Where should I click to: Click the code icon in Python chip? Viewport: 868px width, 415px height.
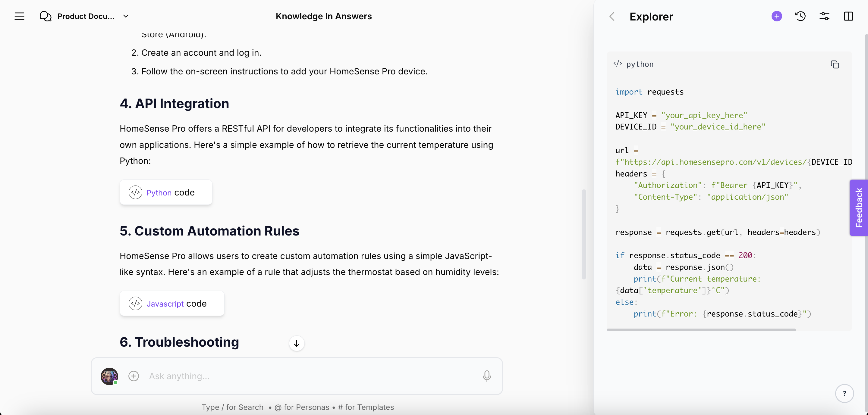point(135,192)
